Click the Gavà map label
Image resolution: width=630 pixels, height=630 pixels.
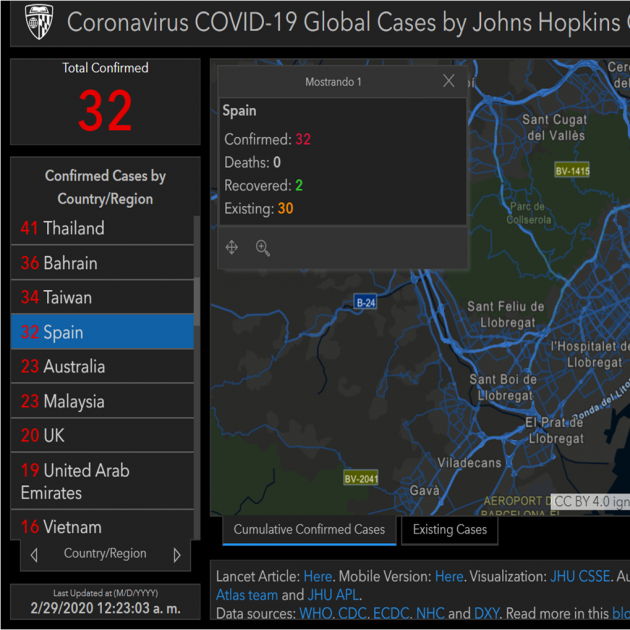424,490
